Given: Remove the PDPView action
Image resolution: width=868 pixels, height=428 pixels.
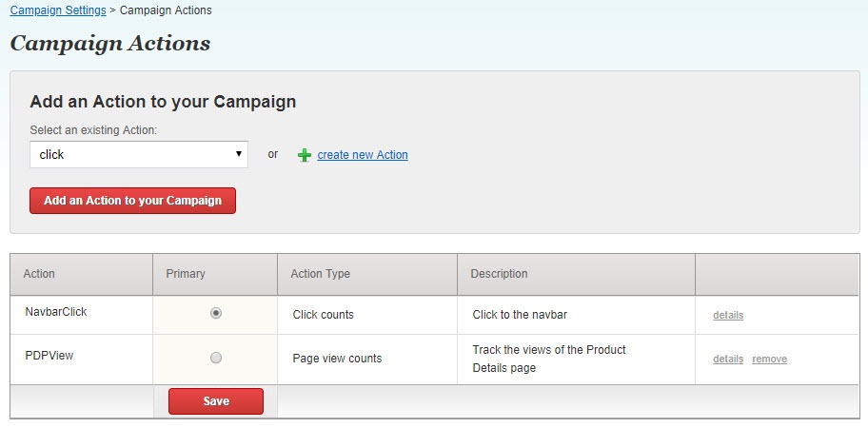Looking at the screenshot, I should coord(769,359).
